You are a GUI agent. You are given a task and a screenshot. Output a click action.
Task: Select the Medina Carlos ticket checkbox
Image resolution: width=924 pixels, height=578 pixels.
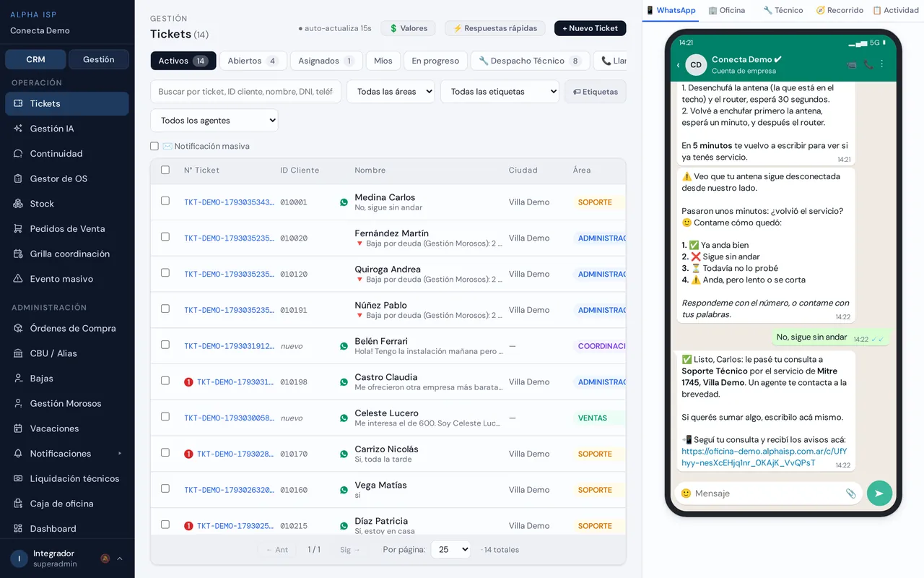point(165,201)
